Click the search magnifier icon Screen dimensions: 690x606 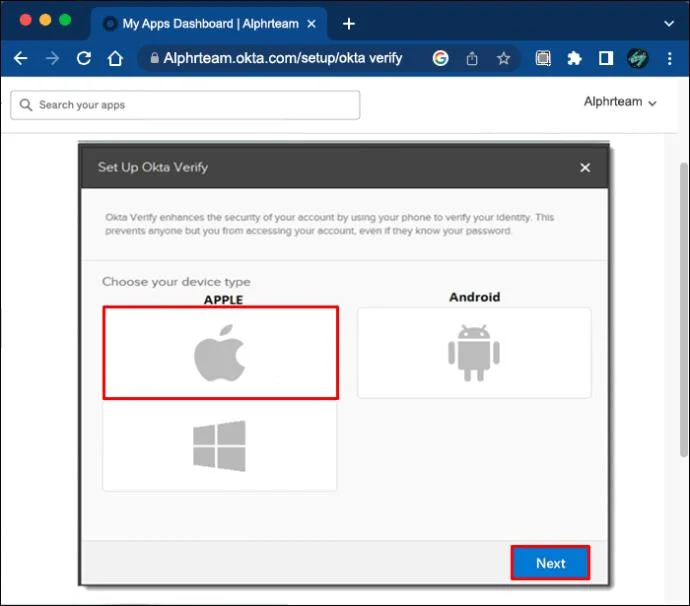click(x=26, y=105)
